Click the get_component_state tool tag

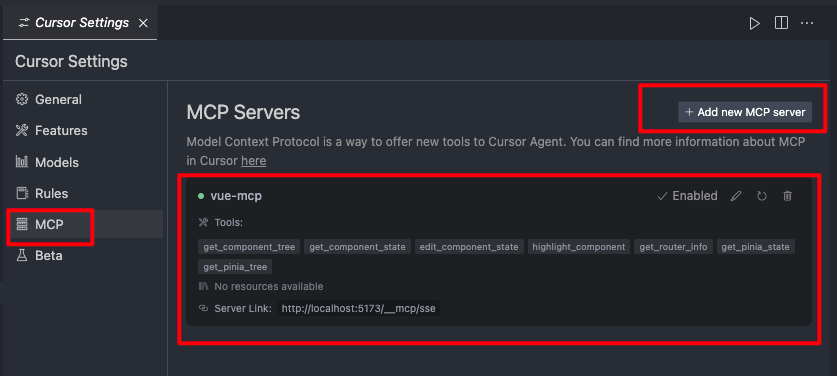click(357, 247)
